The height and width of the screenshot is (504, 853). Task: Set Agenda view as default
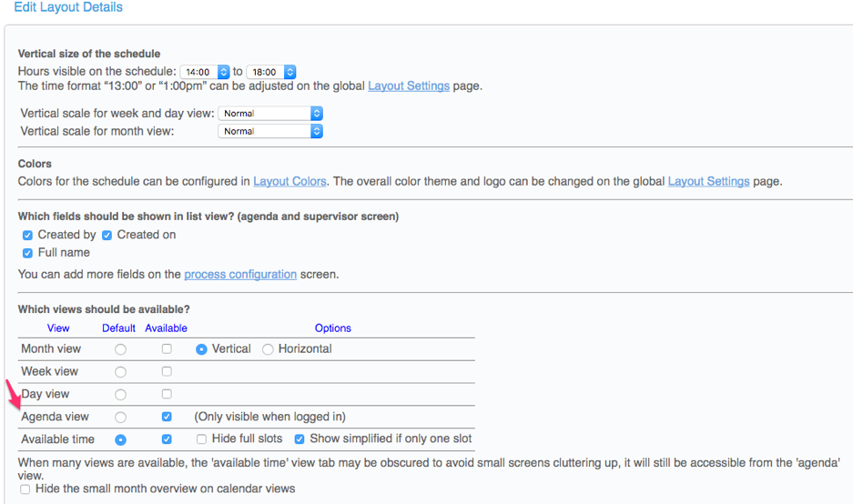(120, 418)
